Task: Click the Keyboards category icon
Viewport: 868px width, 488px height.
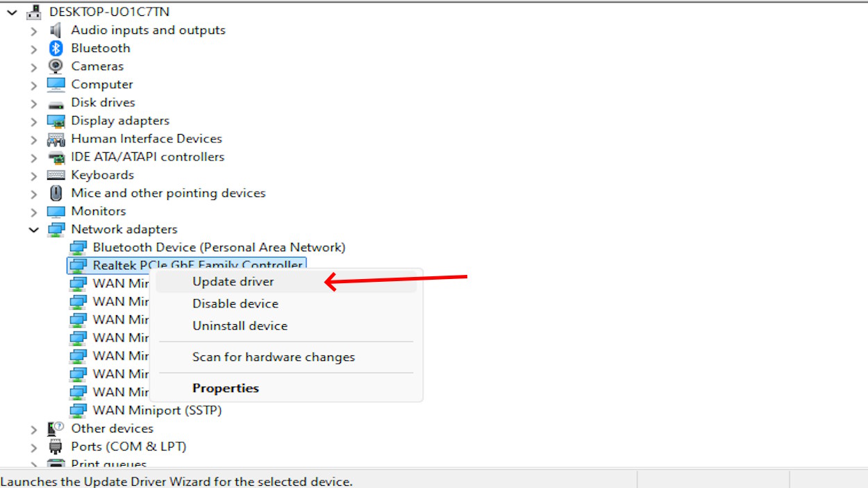Action: coord(56,175)
